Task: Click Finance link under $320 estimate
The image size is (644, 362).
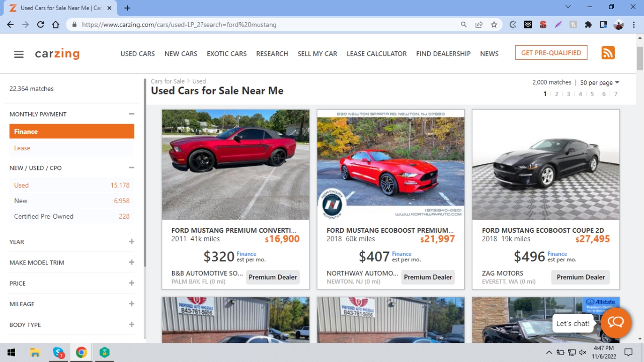Action: tap(247, 254)
